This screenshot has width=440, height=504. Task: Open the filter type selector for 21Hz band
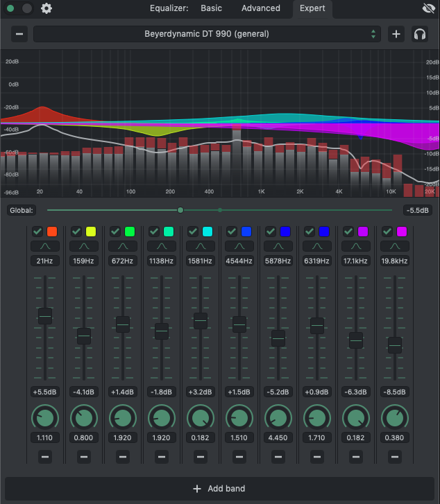pos(45,246)
